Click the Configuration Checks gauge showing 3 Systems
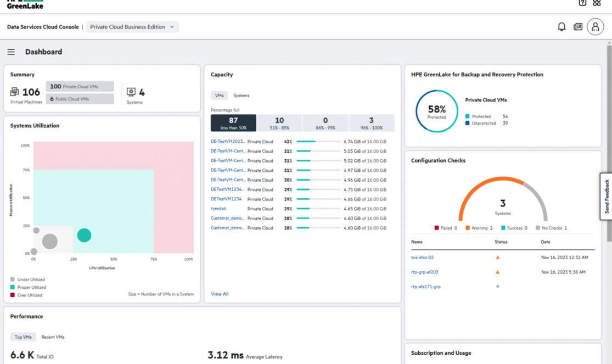 coord(503,199)
